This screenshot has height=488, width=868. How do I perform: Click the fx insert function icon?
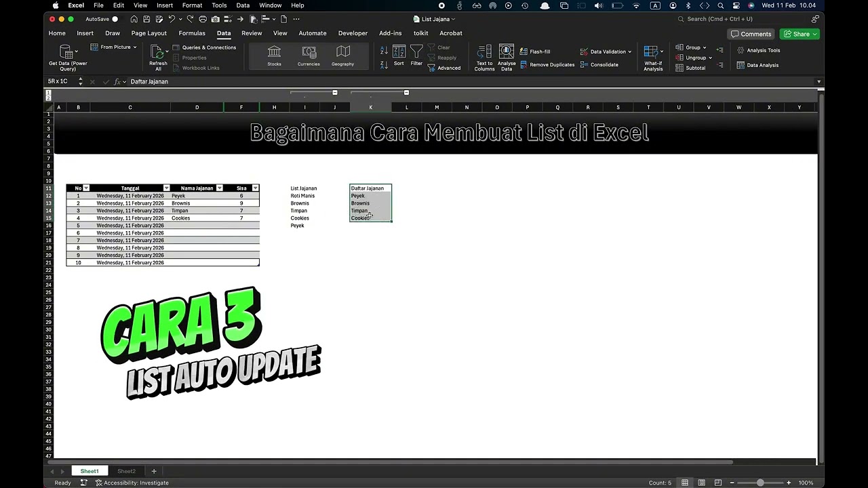coord(117,81)
